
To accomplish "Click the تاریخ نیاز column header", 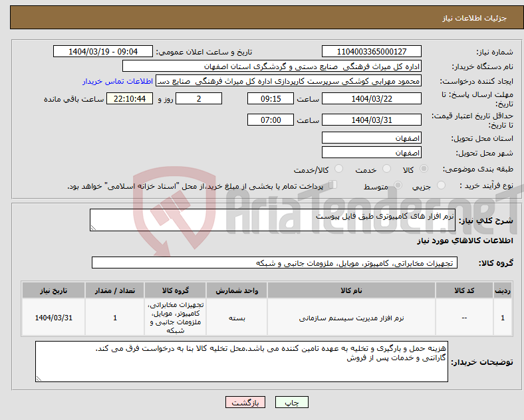I will [53, 290].
